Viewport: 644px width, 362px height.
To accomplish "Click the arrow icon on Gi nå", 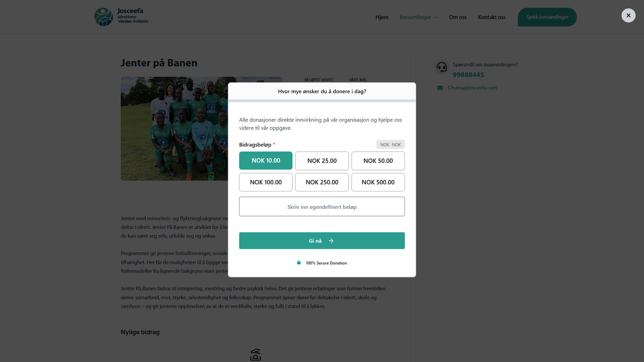I will [x=331, y=241].
